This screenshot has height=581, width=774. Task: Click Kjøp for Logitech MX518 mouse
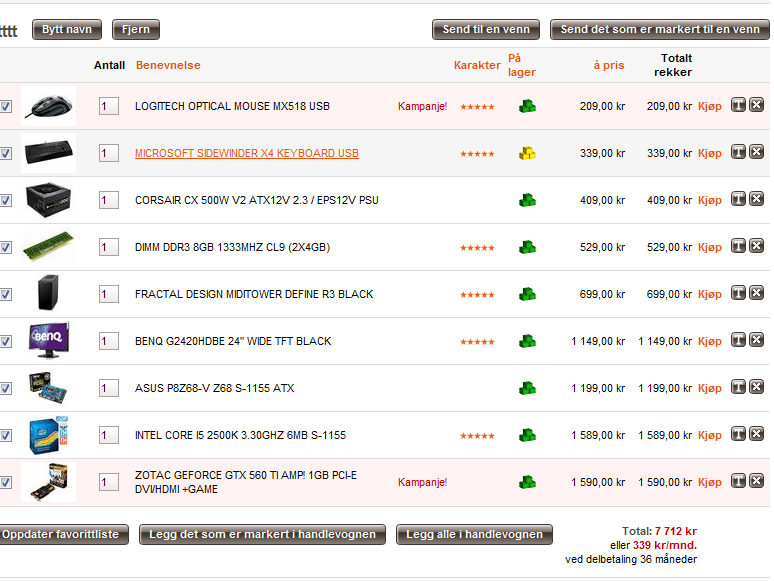point(710,107)
